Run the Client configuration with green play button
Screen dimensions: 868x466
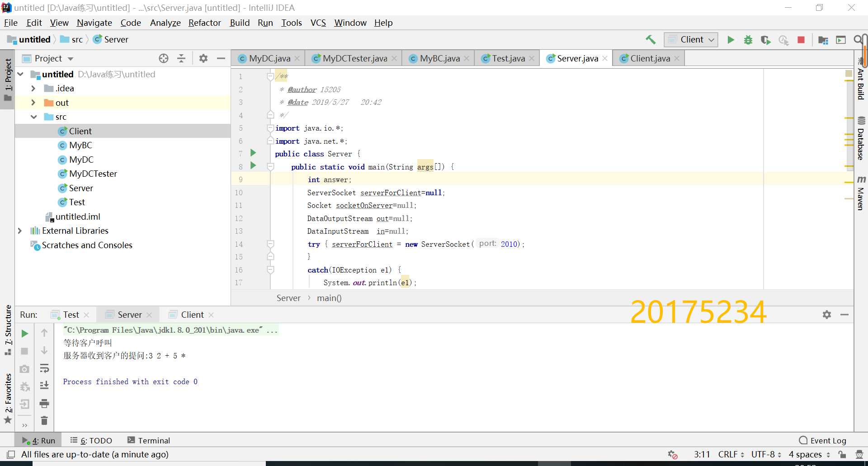tap(731, 40)
